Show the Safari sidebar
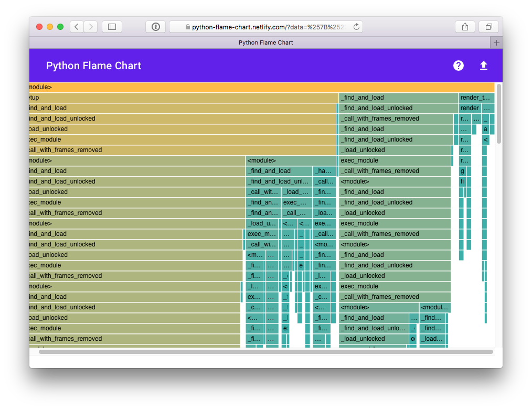This screenshot has width=532, height=410. click(112, 27)
